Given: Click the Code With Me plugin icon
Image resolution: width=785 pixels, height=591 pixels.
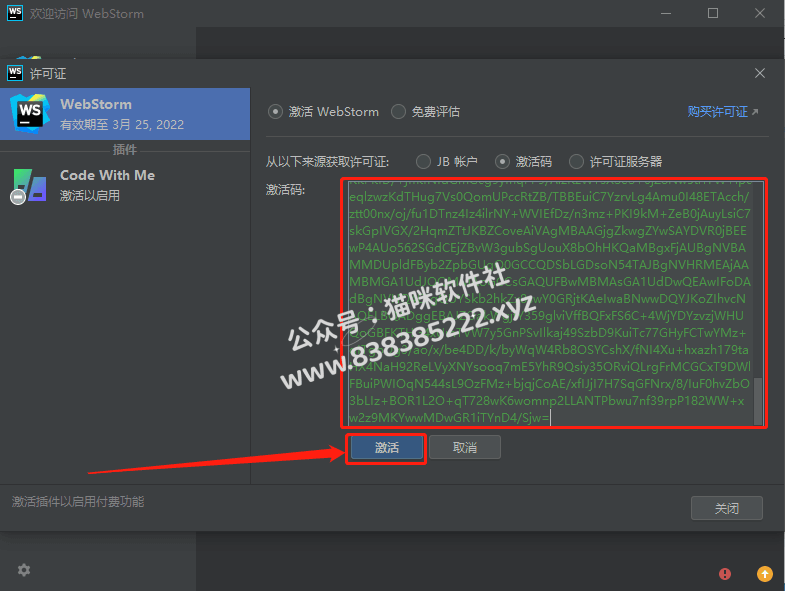Looking at the screenshot, I should pyautogui.click(x=29, y=186).
